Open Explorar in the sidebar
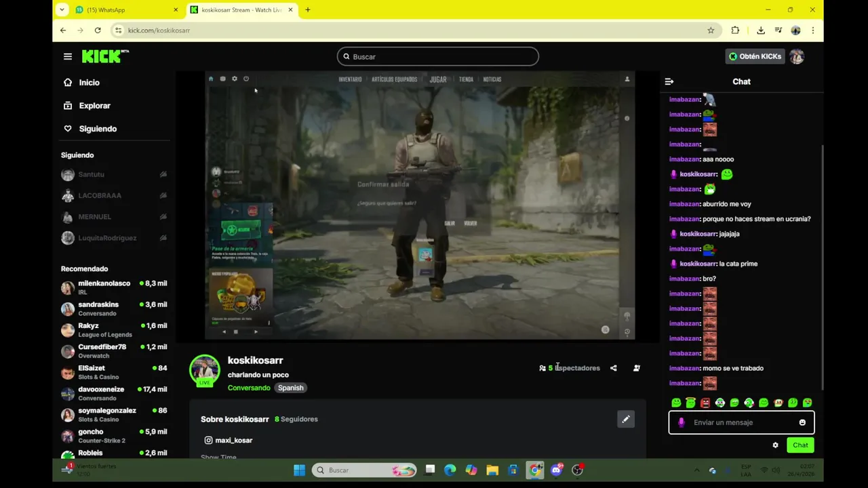 (x=94, y=106)
